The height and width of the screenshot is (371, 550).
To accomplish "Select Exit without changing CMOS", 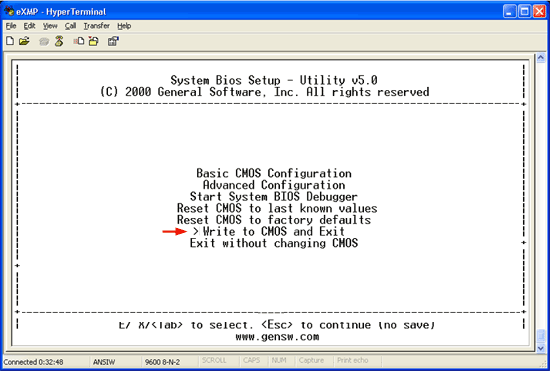I will (274, 243).
